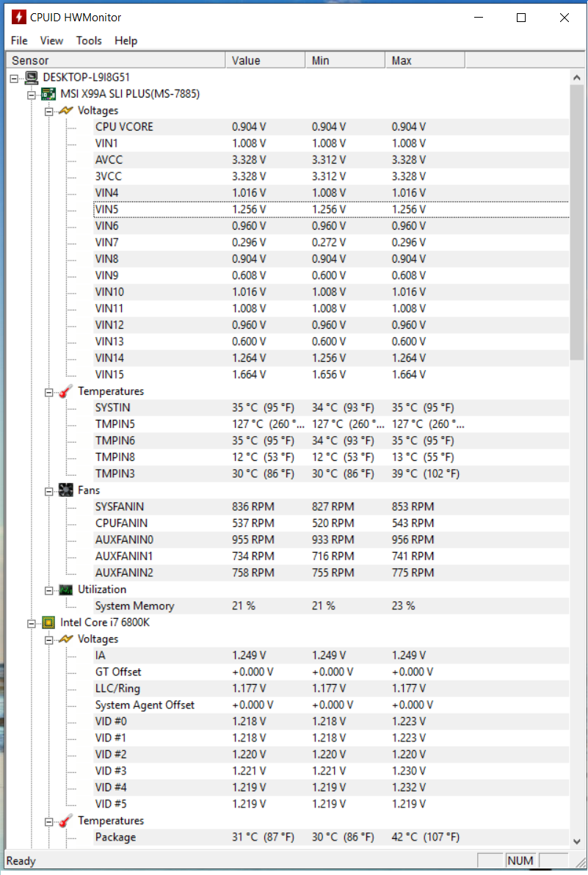The height and width of the screenshot is (875, 588).
Task: Click the NUM indicator in status bar
Action: pyautogui.click(x=520, y=860)
